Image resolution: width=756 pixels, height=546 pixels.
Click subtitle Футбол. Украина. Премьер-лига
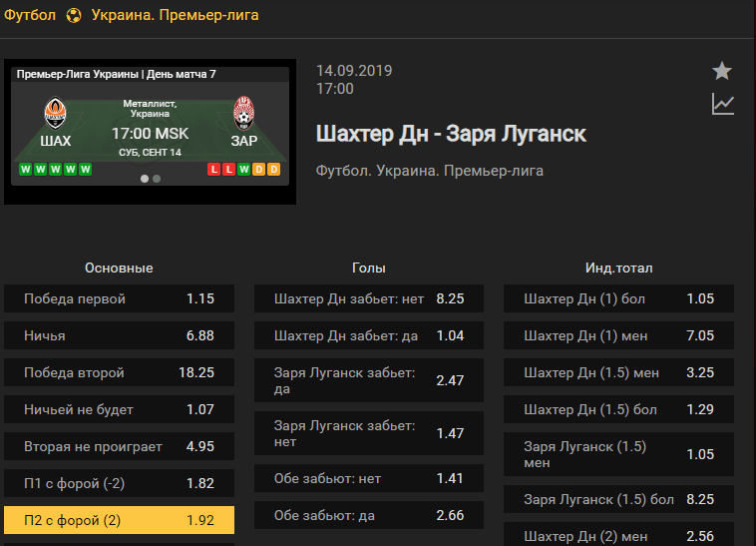(430, 171)
